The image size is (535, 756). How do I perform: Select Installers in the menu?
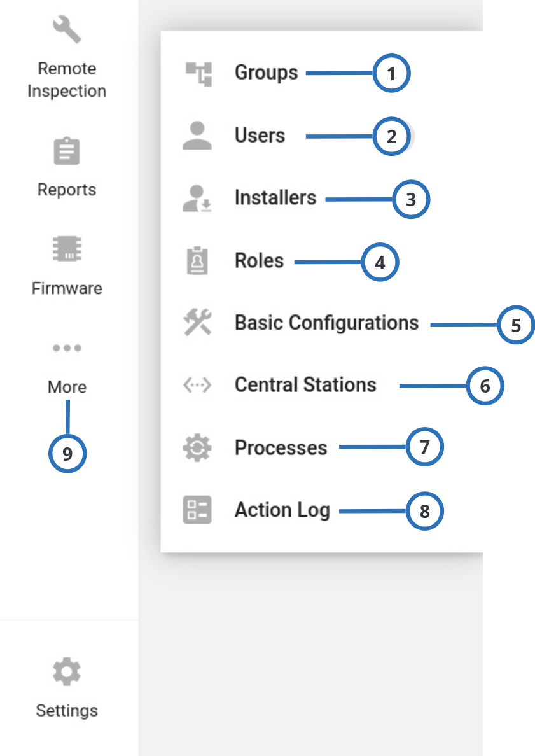[x=275, y=198]
